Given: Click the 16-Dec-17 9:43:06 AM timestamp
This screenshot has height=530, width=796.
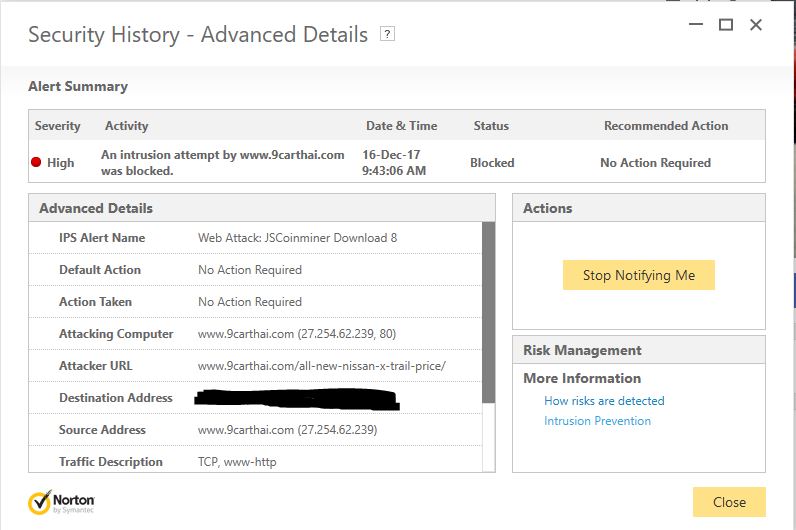Looking at the screenshot, I should click(x=394, y=162).
